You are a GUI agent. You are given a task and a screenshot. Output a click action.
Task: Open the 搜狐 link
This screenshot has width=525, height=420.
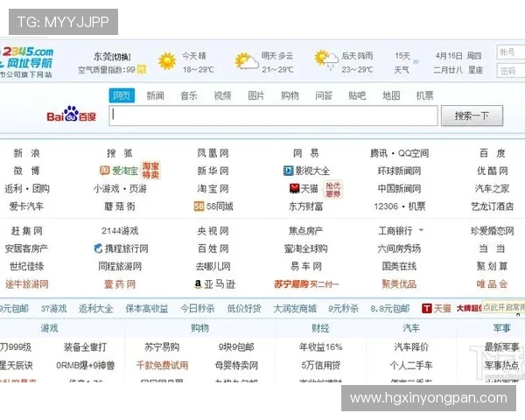tap(120, 153)
